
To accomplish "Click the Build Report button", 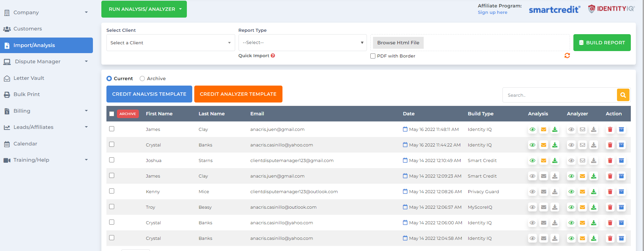I will (x=602, y=43).
